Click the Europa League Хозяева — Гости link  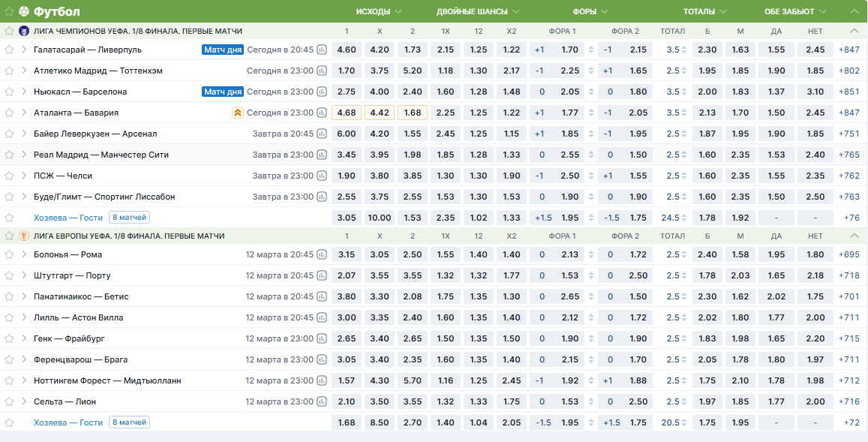(x=68, y=422)
